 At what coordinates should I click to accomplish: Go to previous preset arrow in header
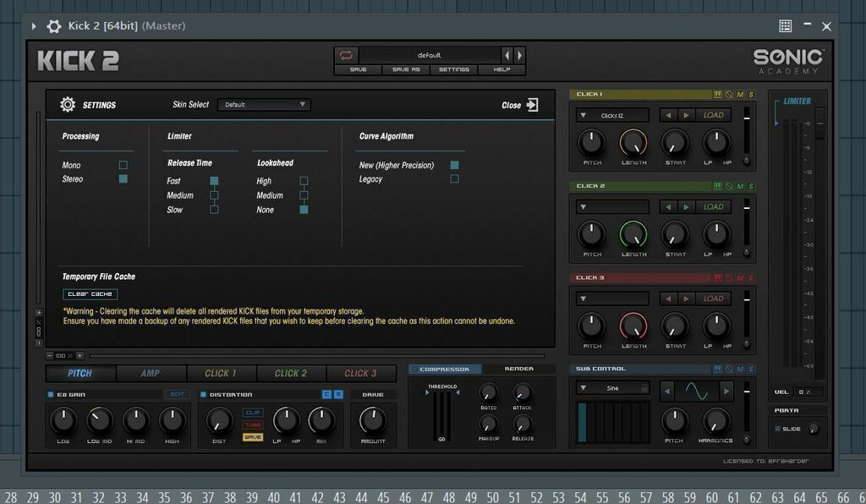click(507, 55)
